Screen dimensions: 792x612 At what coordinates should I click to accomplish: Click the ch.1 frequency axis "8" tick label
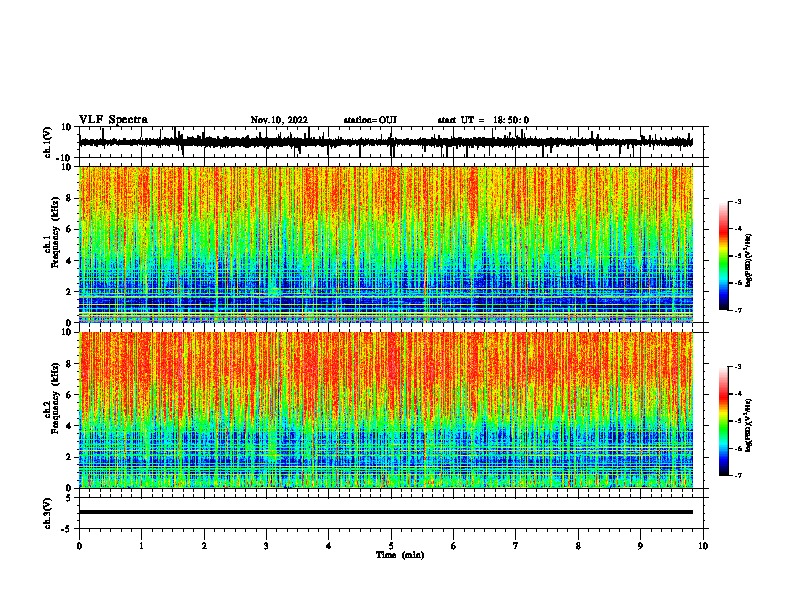pyautogui.click(x=70, y=198)
